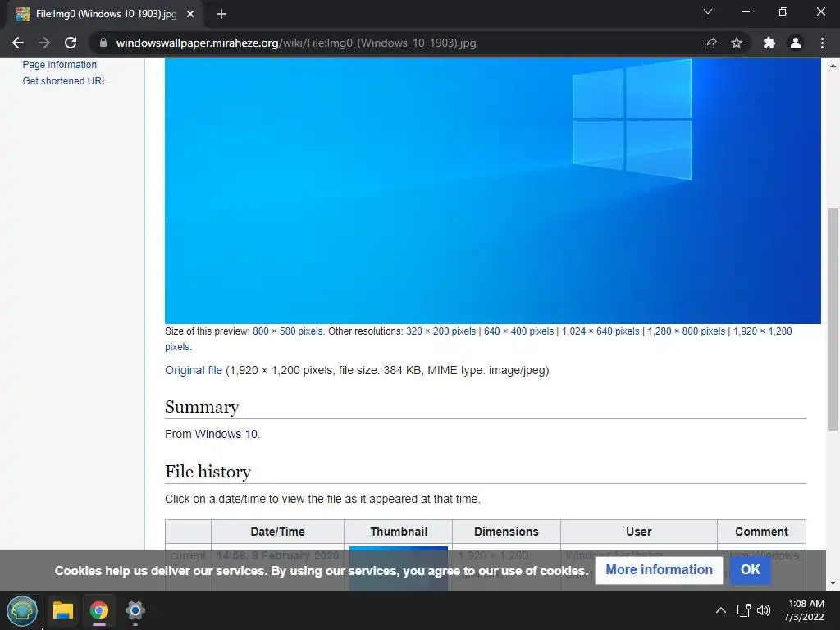Share this page via share icon
840x630 pixels.
click(x=710, y=43)
